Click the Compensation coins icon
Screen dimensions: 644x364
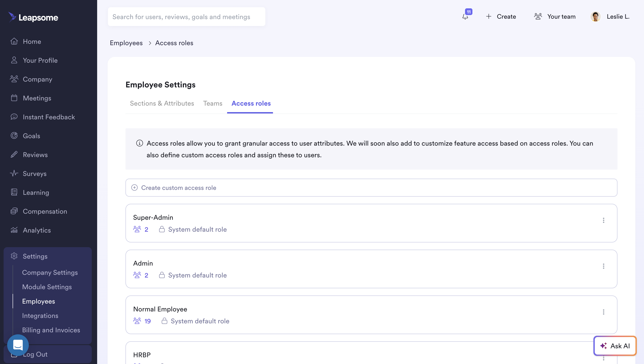click(14, 211)
